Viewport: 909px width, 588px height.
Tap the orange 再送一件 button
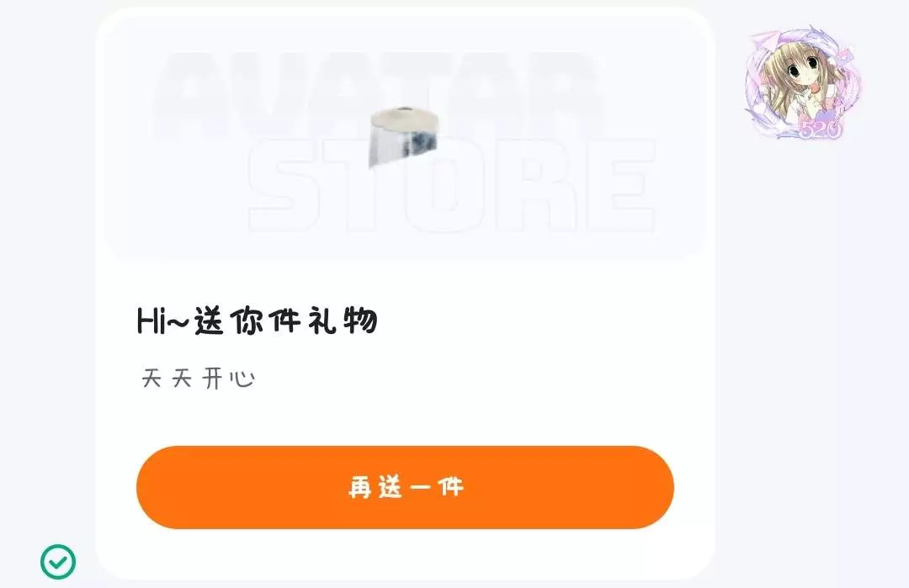pyautogui.click(x=405, y=487)
